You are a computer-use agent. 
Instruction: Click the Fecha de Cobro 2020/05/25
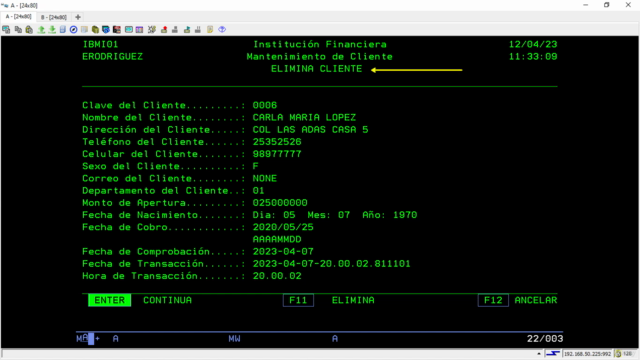click(x=283, y=227)
